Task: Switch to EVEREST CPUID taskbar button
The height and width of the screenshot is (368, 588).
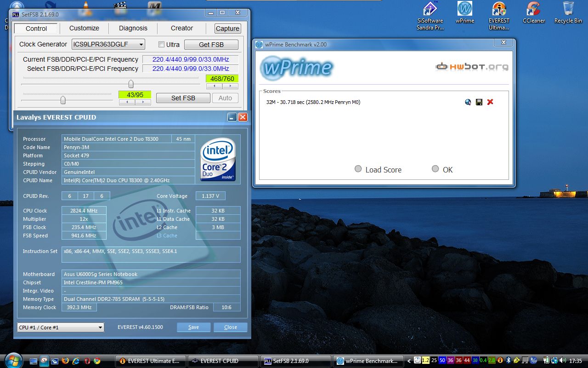Action: [x=224, y=361]
